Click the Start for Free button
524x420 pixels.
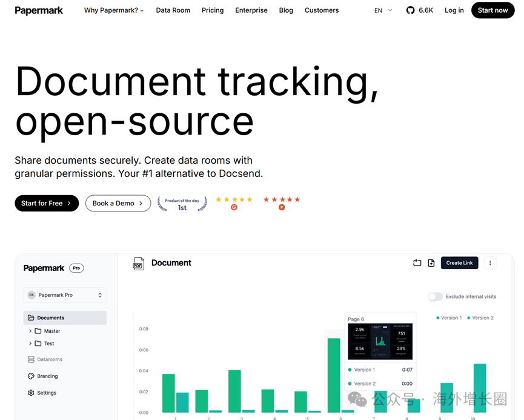point(47,203)
